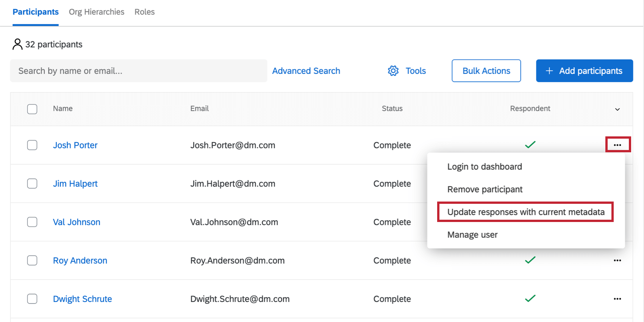644x322 pixels.
Task: Choose Update responses with current metadata
Action: coord(525,212)
